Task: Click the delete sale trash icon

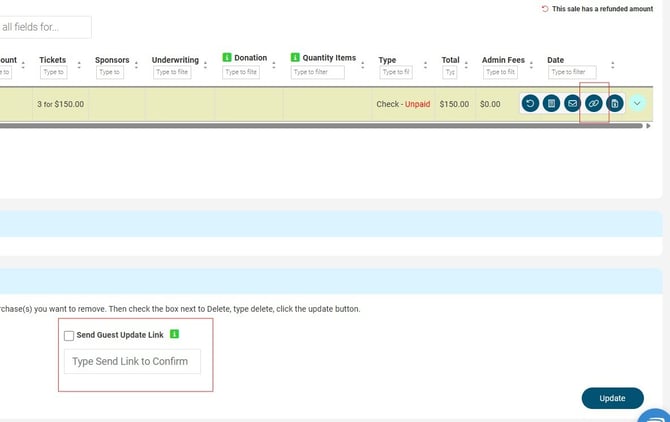Action: pyautogui.click(x=615, y=103)
